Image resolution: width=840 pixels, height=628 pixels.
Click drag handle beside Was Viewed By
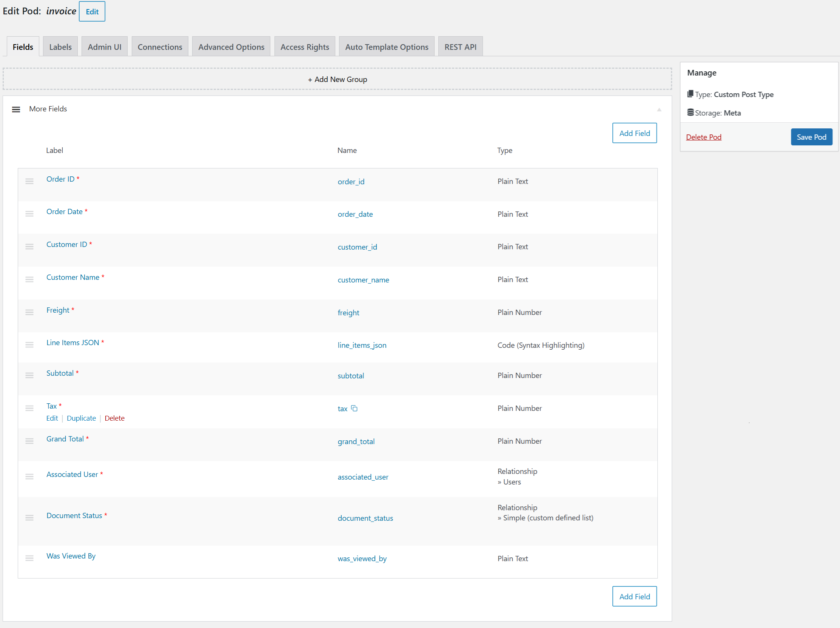coord(29,558)
